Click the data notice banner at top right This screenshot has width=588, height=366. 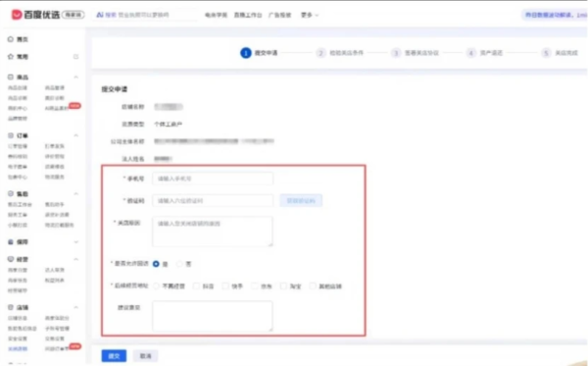point(555,15)
